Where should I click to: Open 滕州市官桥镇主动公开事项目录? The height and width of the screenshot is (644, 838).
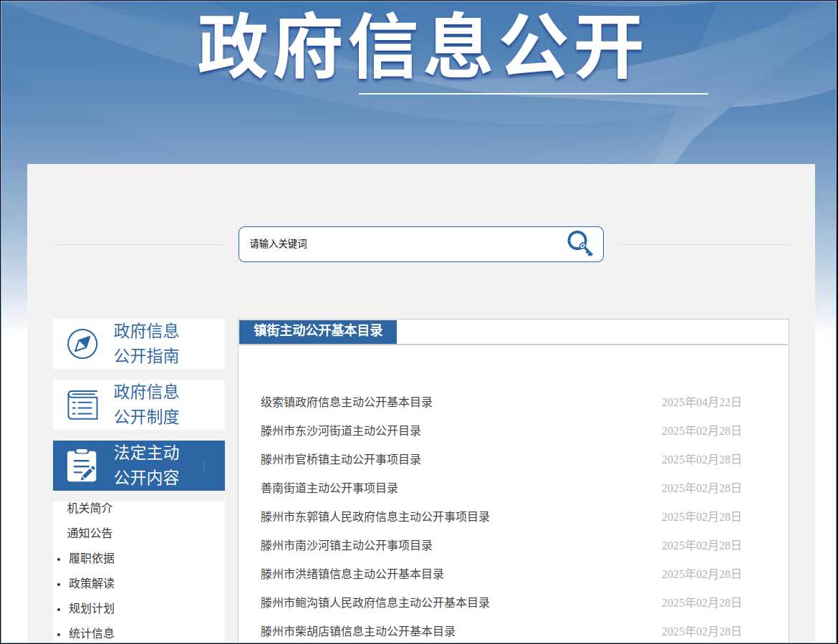coord(341,460)
